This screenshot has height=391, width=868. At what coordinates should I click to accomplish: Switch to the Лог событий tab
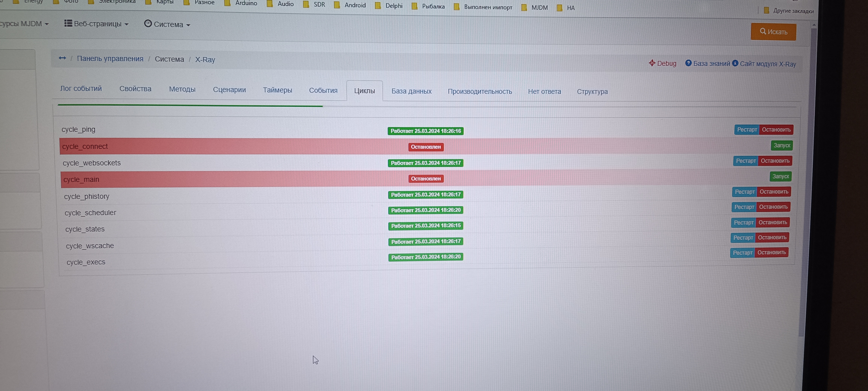(x=81, y=88)
